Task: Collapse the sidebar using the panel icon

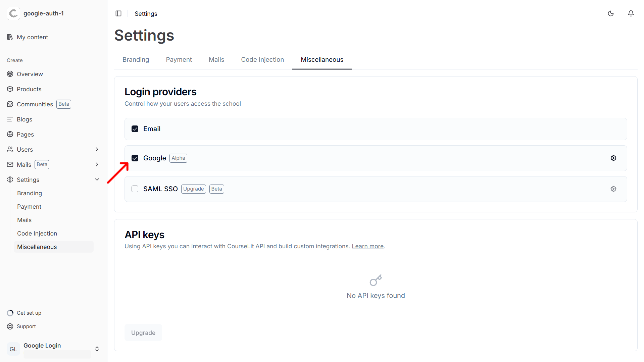Action: point(118,13)
